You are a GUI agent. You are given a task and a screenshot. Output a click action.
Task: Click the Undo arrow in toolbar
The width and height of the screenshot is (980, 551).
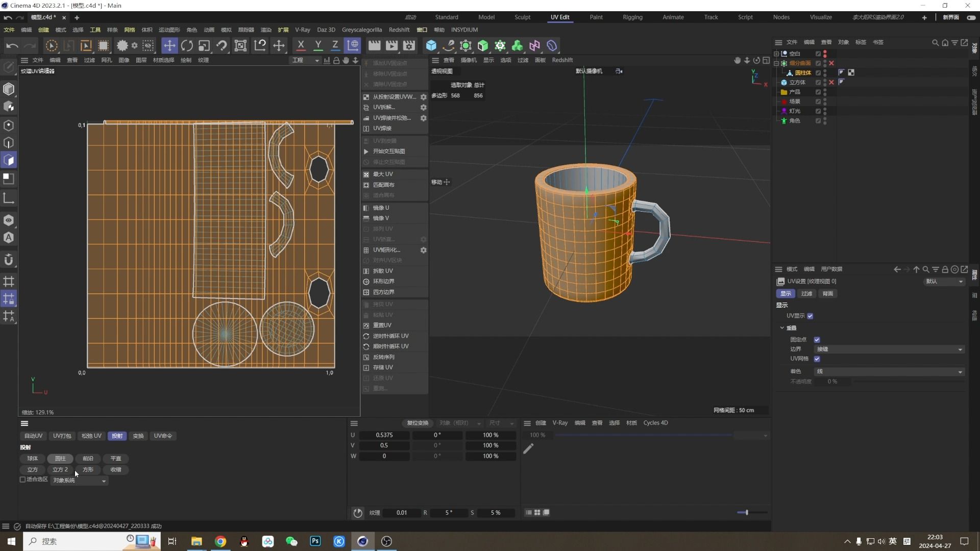12,45
